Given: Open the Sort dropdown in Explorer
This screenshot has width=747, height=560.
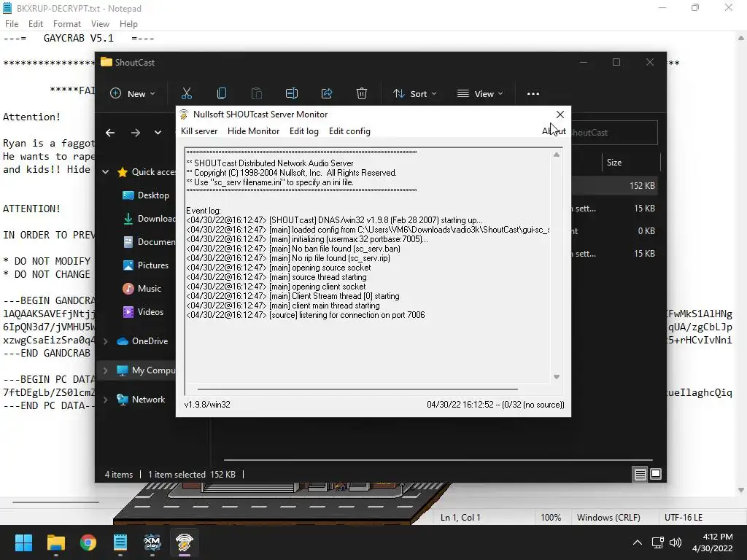Looking at the screenshot, I should point(414,94).
